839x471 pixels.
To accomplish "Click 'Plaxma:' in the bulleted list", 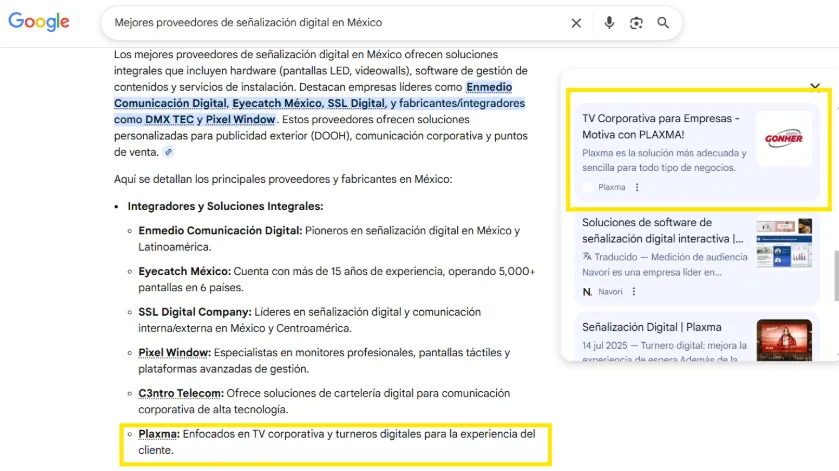I will click(159, 434).
